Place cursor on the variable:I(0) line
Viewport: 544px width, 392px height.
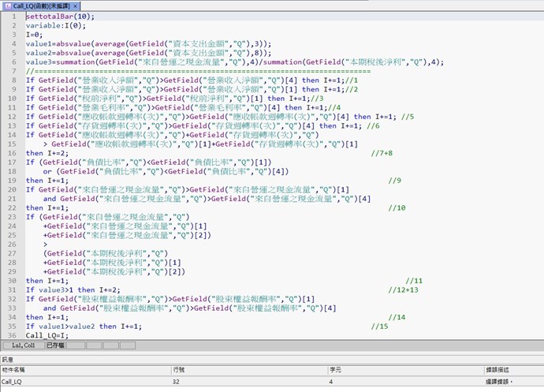click(54, 25)
